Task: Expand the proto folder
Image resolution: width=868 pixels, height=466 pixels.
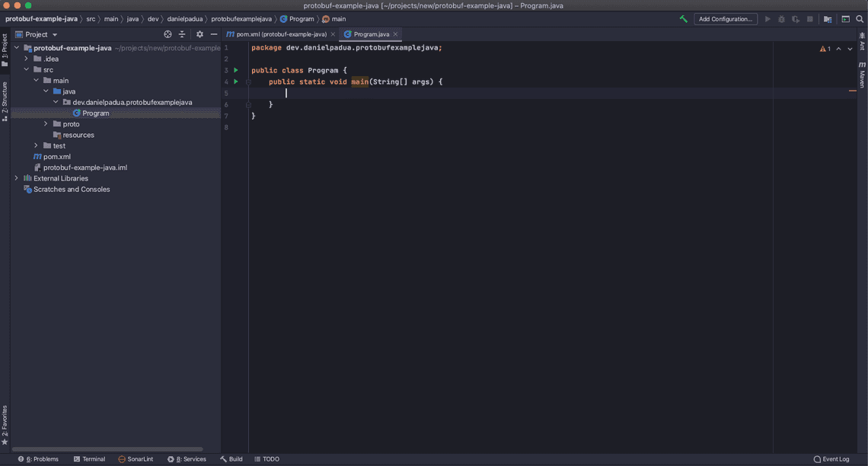Action: click(46, 124)
